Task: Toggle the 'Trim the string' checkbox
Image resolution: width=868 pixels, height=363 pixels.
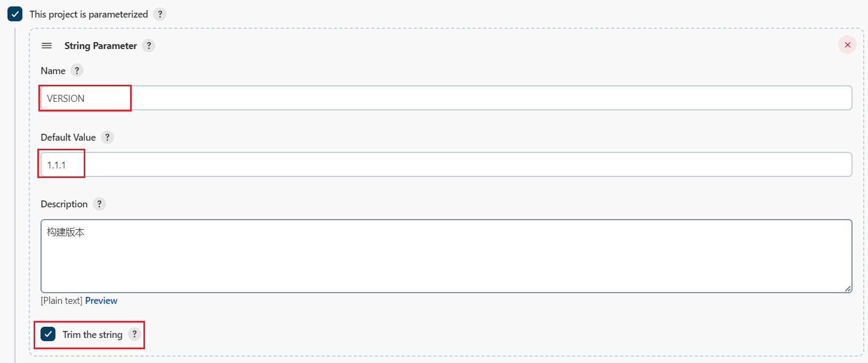Action: [48, 334]
